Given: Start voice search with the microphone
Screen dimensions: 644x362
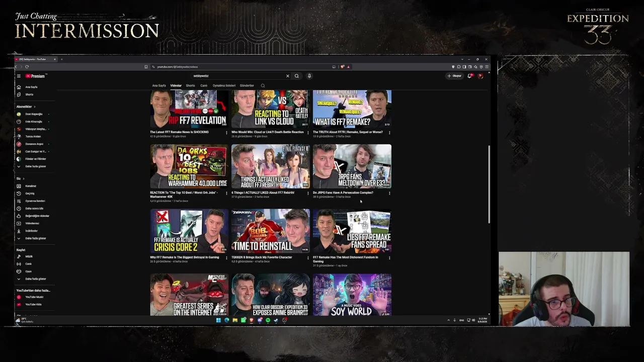Looking at the screenshot, I should coord(309,76).
